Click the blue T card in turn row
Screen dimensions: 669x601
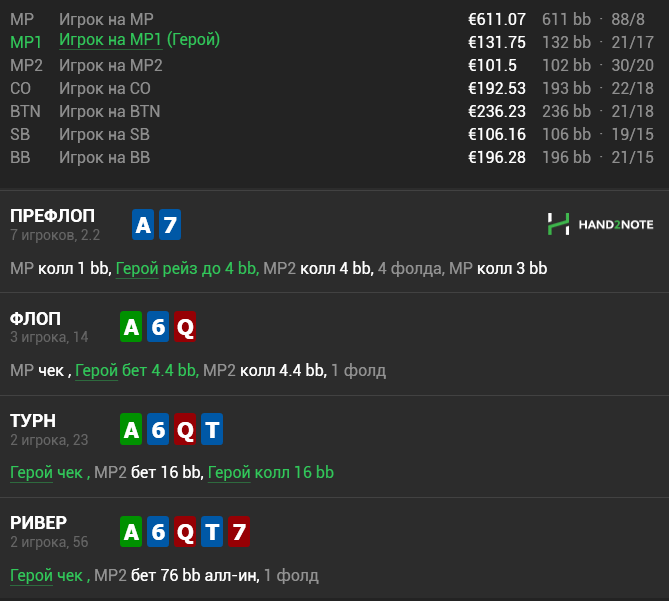click(x=212, y=430)
